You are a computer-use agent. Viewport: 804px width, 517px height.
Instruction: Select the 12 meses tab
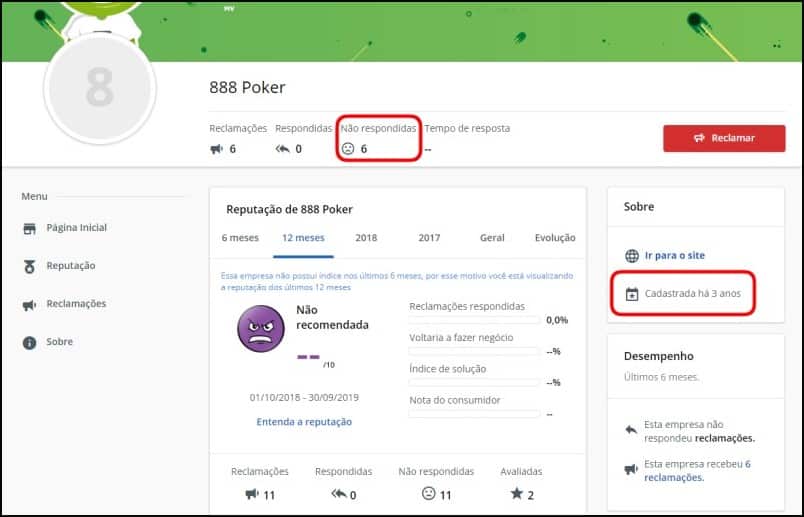pyautogui.click(x=303, y=238)
